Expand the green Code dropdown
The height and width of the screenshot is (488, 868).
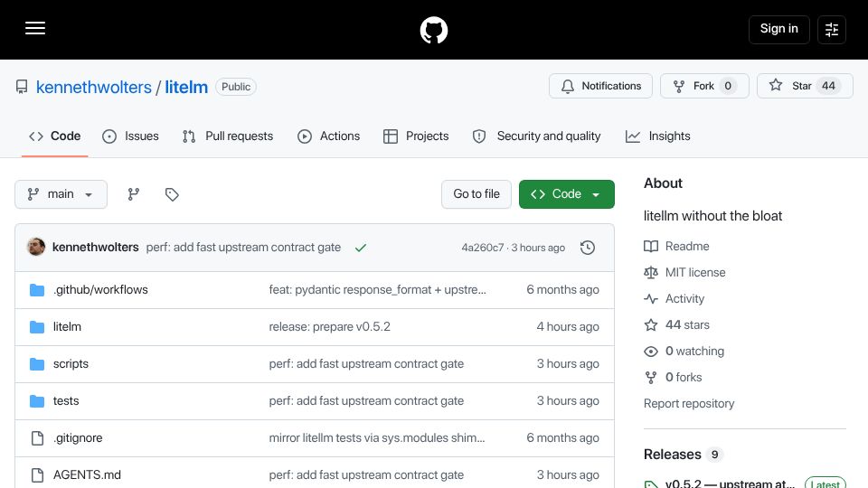pyautogui.click(x=566, y=194)
